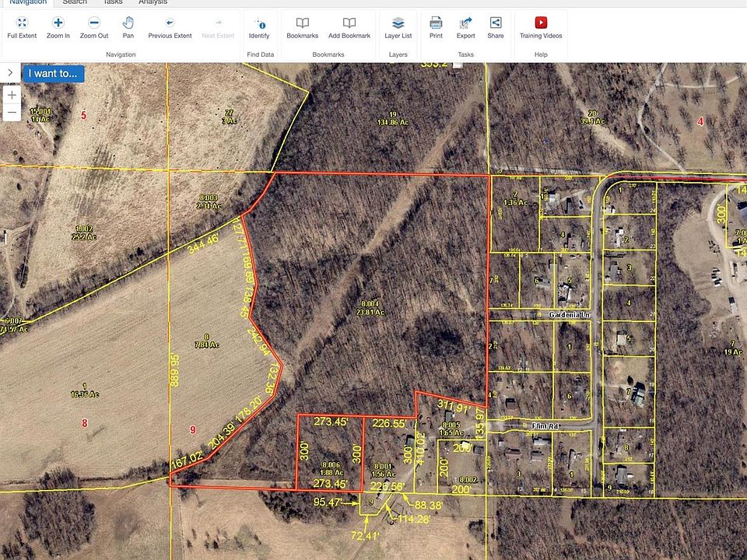747x560 pixels.
Task: Click the 889.95' dimension label
Action: [x=175, y=370]
